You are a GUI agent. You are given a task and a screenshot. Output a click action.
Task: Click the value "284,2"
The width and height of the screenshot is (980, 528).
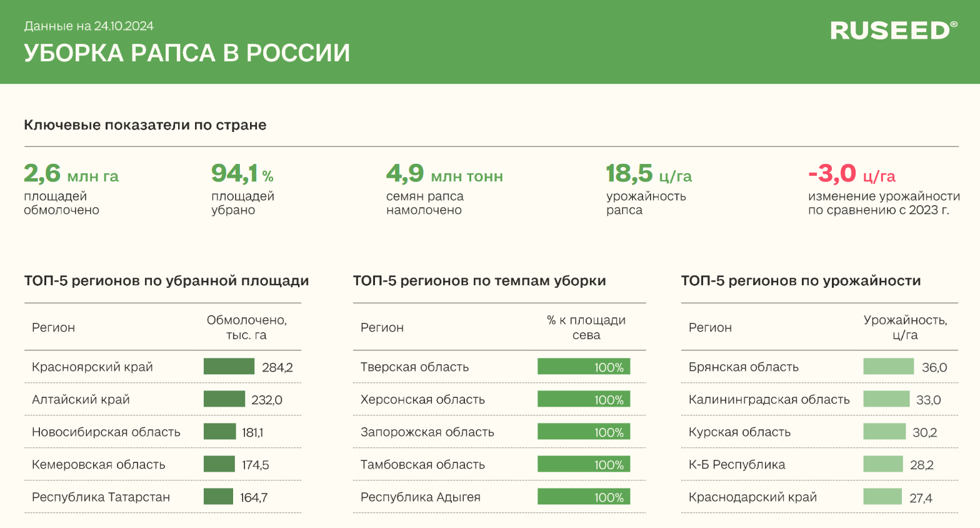click(277, 368)
